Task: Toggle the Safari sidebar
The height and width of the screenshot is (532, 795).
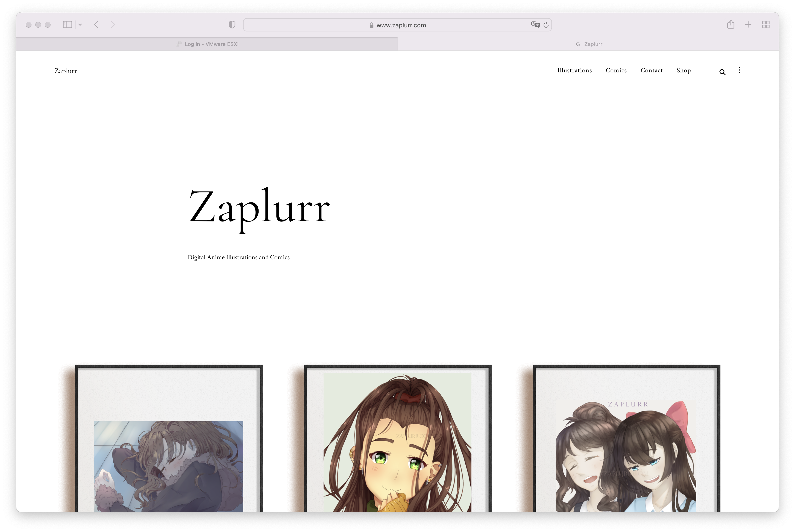Action: (x=67, y=25)
